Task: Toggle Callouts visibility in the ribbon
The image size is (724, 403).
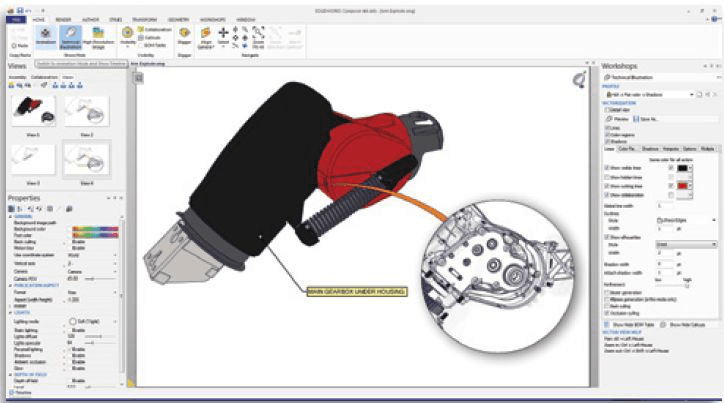Action: [x=149, y=37]
